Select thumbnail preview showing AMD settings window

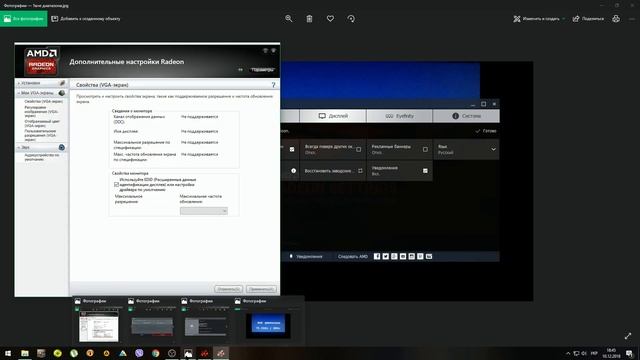point(99,325)
